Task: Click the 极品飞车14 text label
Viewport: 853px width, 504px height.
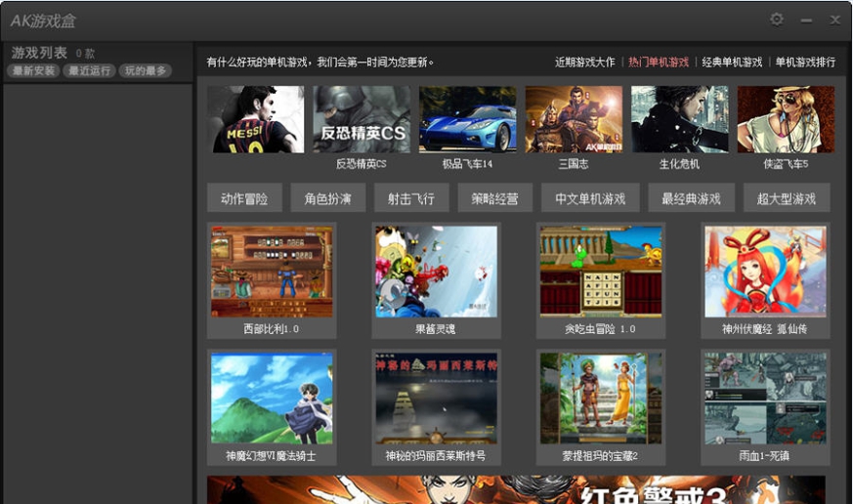Action: pos(467,164)
